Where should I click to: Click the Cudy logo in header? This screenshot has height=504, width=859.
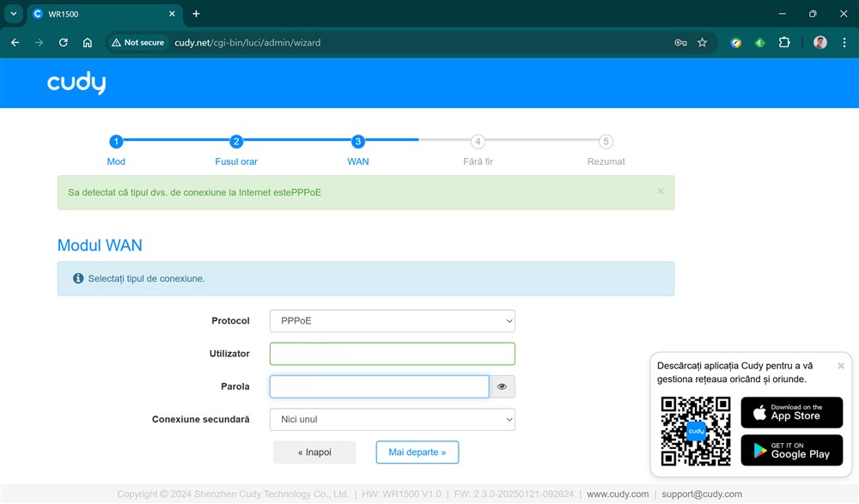click(x=76, y=83)
